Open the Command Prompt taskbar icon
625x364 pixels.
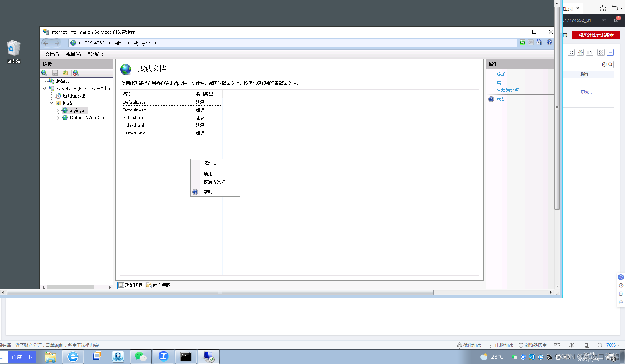point(186,357)
